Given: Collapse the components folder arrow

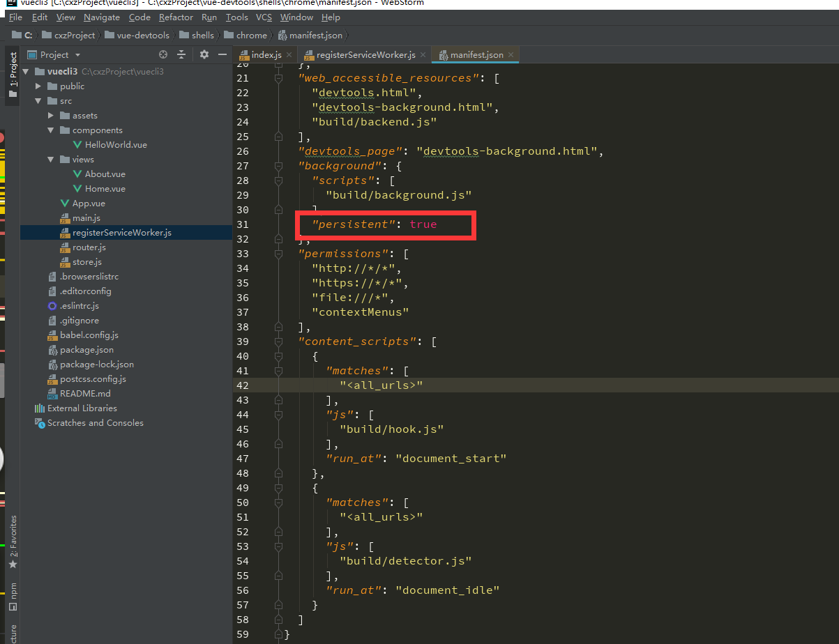Looking at the screenshot, I should (x=51, y=130).
